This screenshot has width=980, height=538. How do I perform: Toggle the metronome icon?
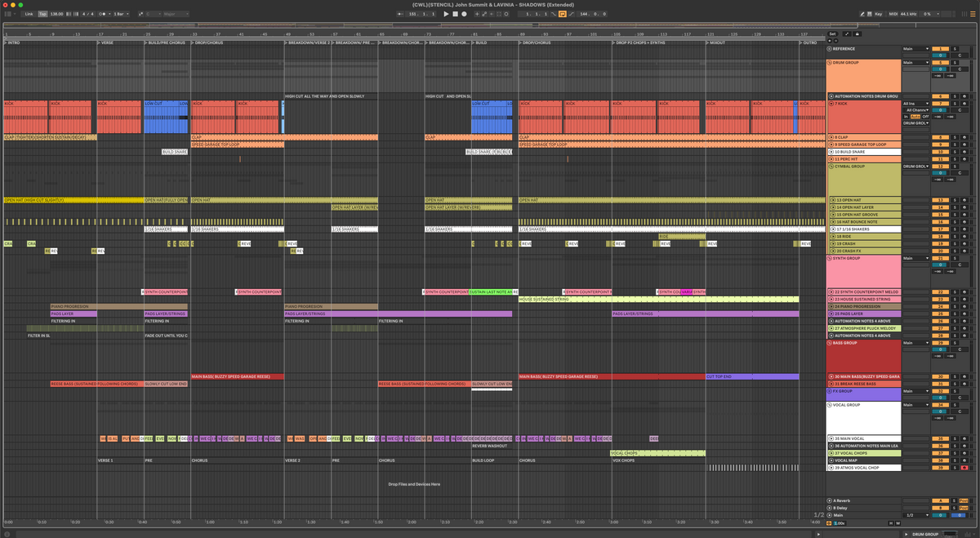click(101, 14)
